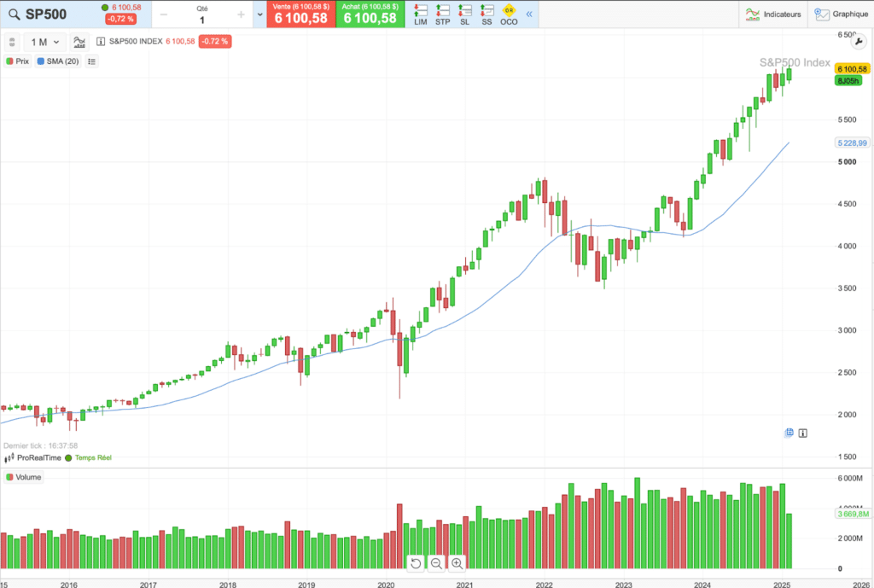Select the LIM limit order icon
Viewport: 874px width, 588px height.
pyautogui.click(x=420, y=15)
